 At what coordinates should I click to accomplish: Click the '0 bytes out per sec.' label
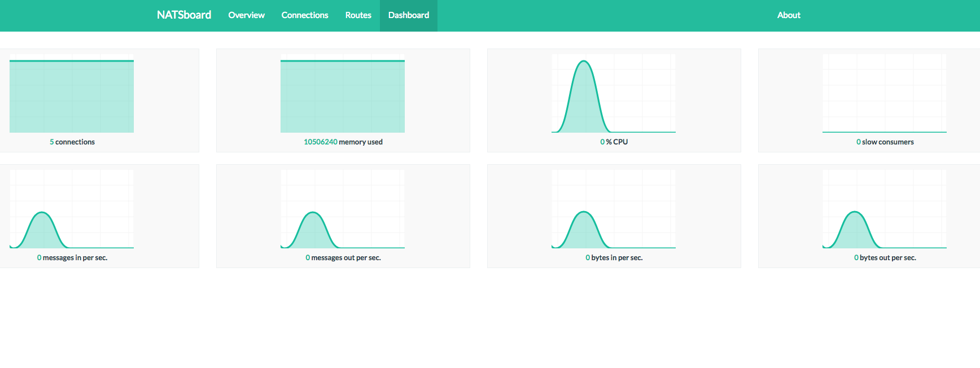click(x=885, y=258)
